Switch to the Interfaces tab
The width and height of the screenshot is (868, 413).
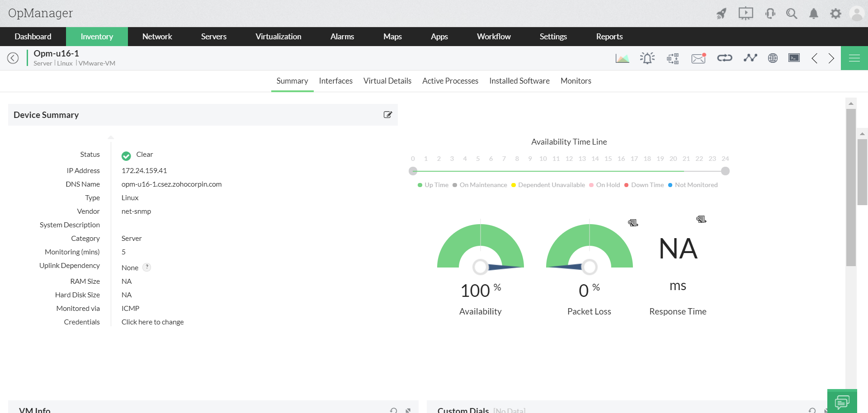click(335, 81)
